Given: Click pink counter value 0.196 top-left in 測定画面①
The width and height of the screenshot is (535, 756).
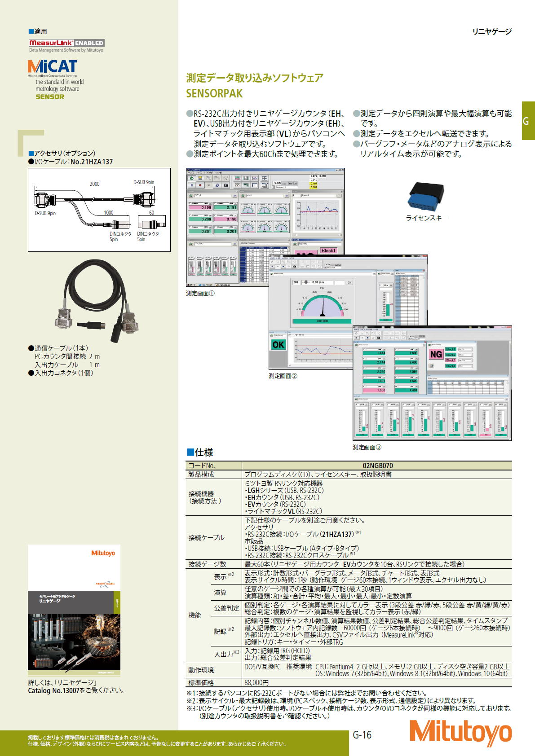Looking at the screenshot, I should coord(200,207).
